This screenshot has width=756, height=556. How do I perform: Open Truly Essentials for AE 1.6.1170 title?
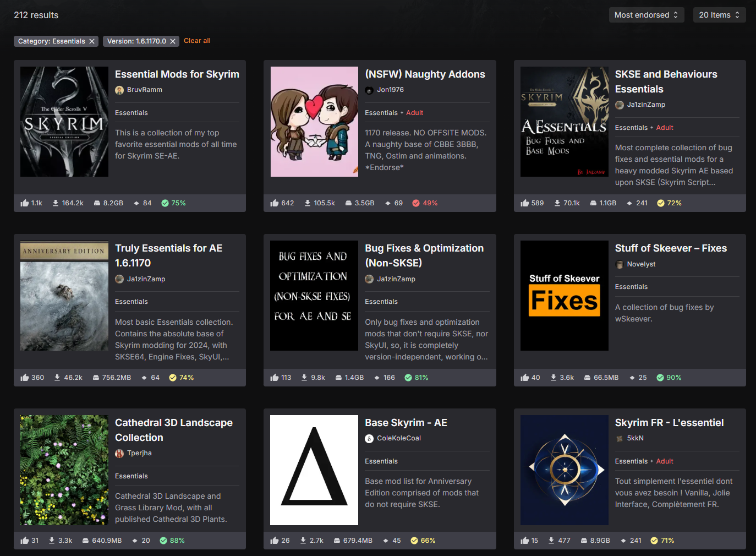click(168, 255)
